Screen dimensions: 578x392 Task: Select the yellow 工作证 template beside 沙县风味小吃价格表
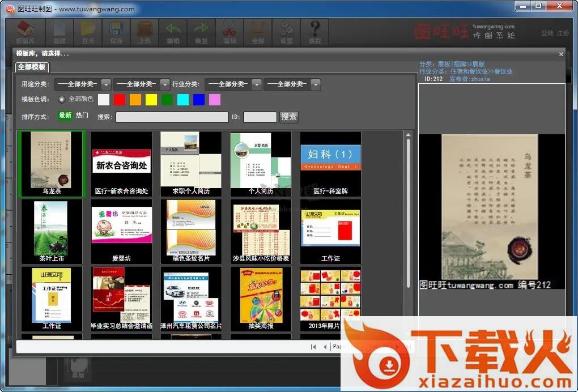click(331, 231)
